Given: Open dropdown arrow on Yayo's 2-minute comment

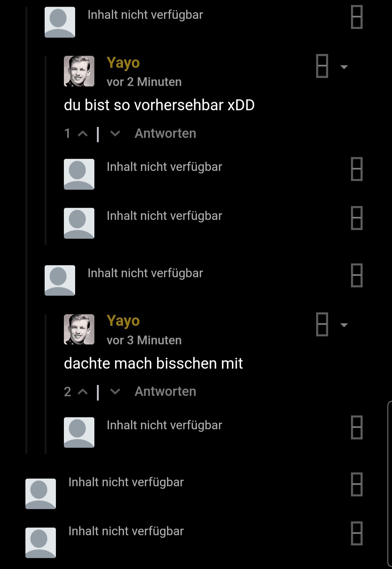Looking at the screenshot, I should (x=344, y=67).
